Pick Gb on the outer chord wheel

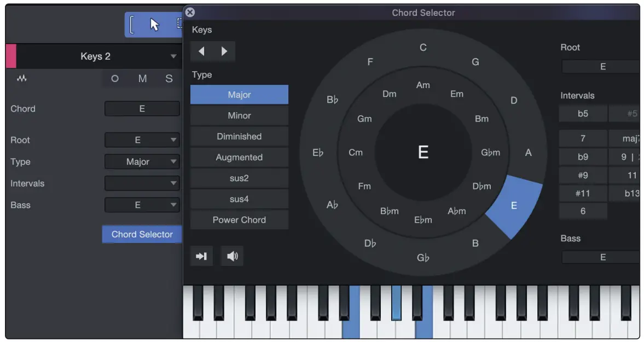[x=423, y=258]
